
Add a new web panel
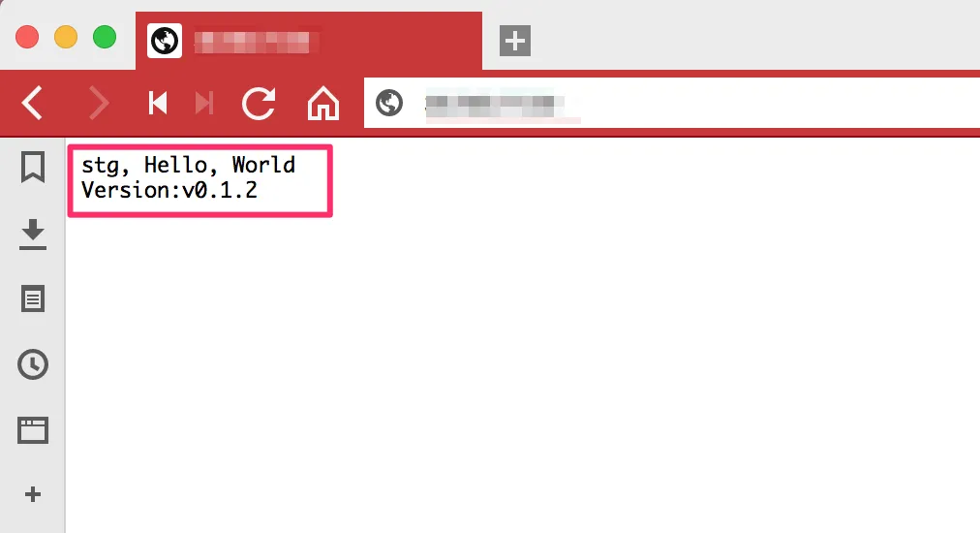tap(33, 494)
